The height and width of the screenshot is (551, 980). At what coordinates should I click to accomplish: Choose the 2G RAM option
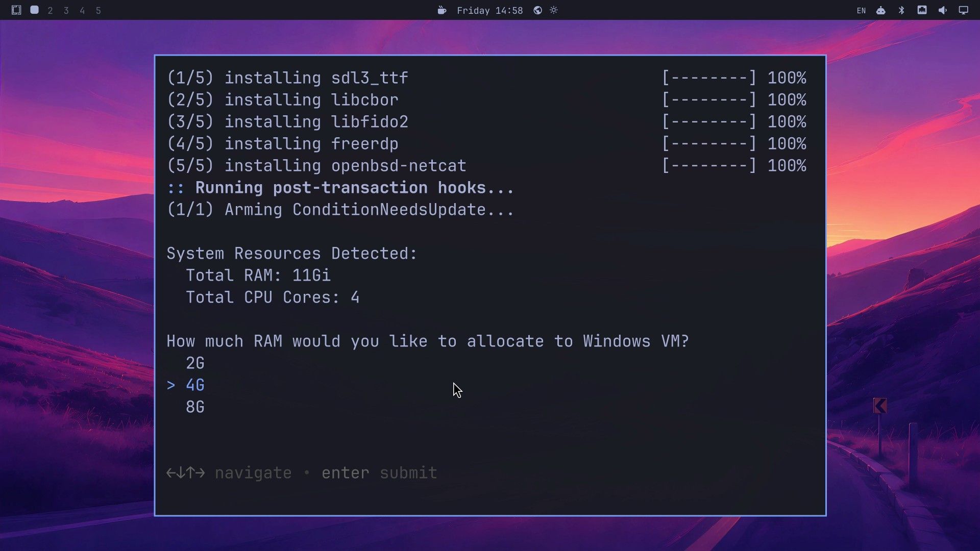click(195, 363)
